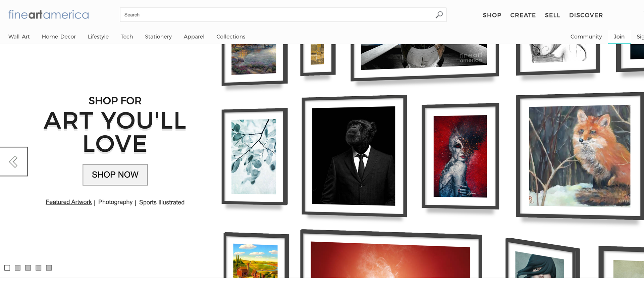Open the Community menu

(x=586, y=37)
